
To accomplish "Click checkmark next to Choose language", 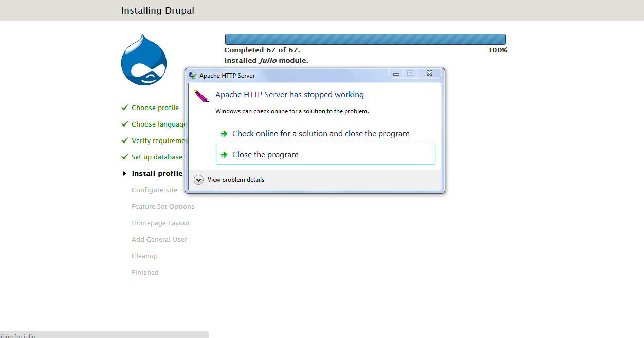I will (x=125, y=124).
